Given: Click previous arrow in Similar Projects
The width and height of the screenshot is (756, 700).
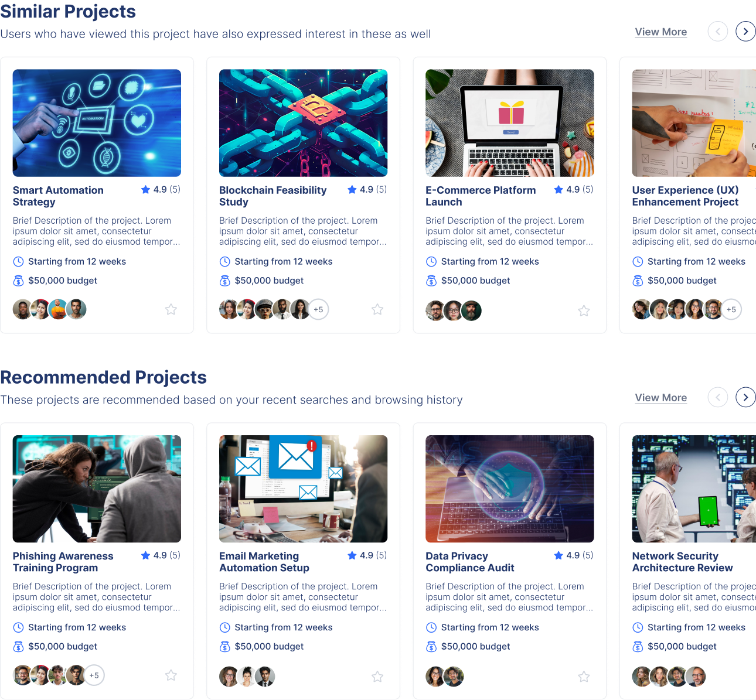Looking at the screenshot, I should pos(718,32).
